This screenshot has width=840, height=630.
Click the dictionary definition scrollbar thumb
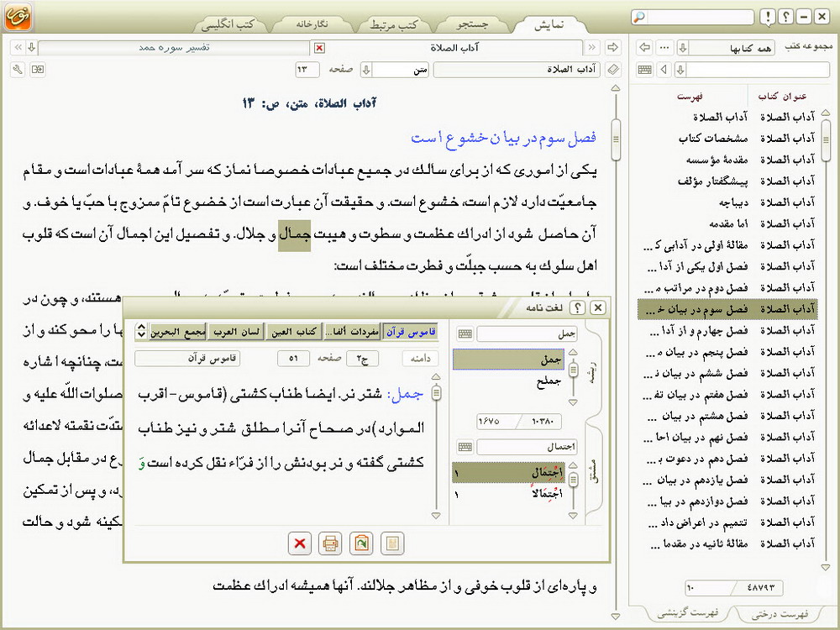coord(436,392)
